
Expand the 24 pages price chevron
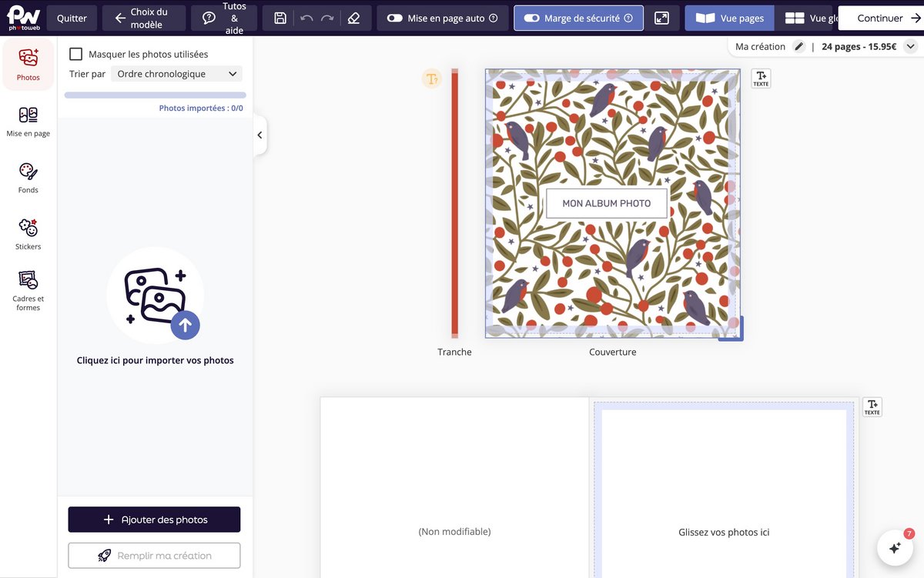(x=910, y=47)
